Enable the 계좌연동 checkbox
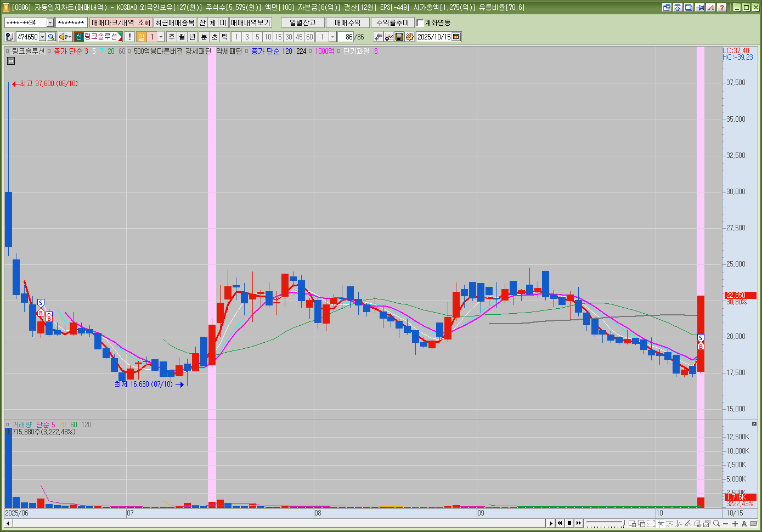Viewport: 762px width, 532px height. coord(420,22)
